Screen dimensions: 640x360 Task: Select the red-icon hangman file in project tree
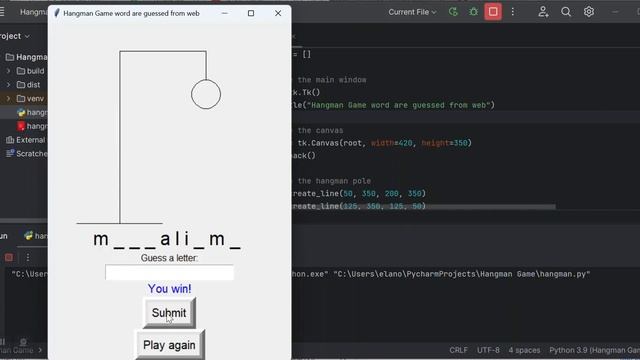(32, 126)
